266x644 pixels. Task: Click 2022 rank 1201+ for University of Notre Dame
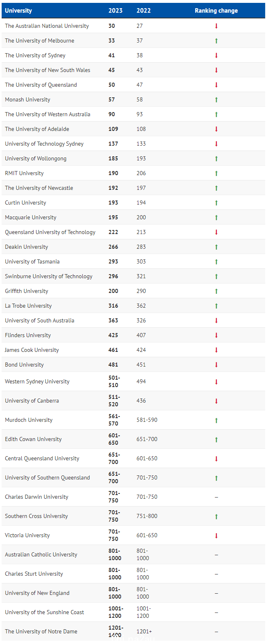pyautogui.click(x=144, y=631)
